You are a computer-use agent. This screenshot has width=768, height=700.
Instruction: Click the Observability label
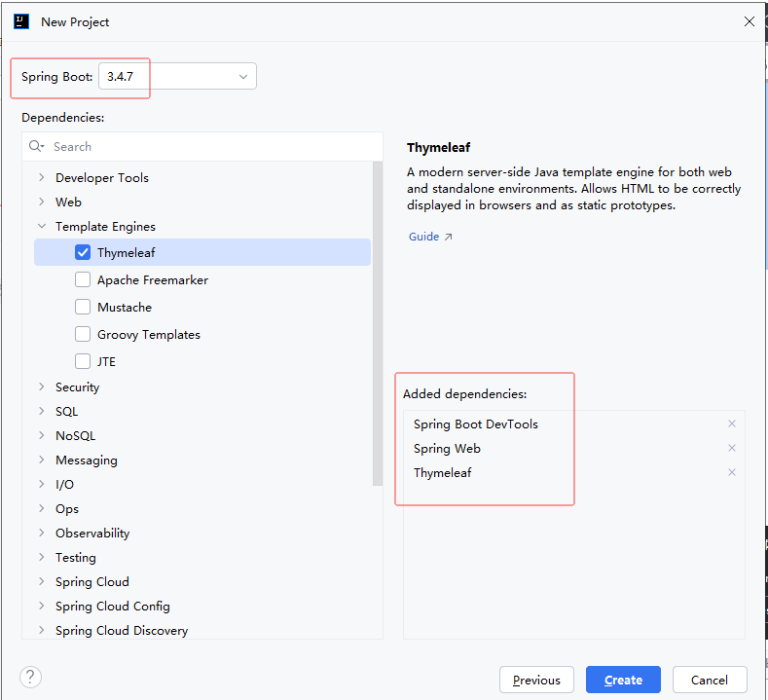[92, 533]
